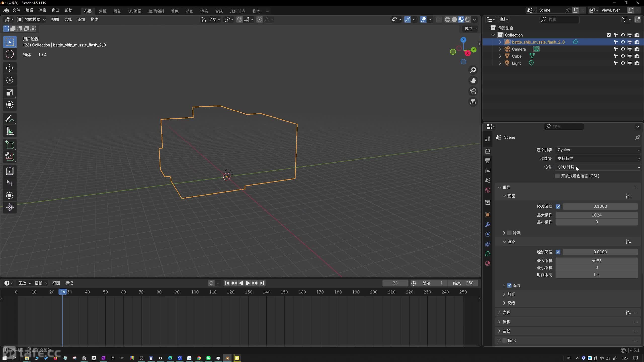Viewport: 644px width, 362px height.
Task: Open the 渲染 menu in menu bar
Action: point(42,10)
